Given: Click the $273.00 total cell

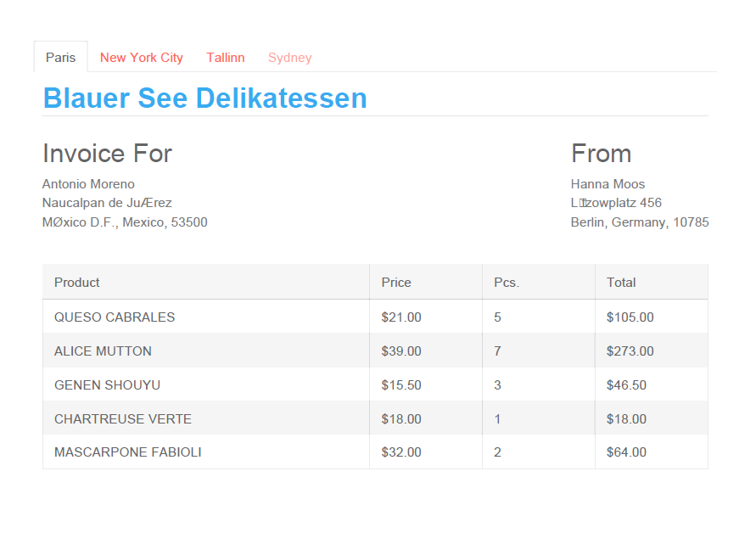Looking at the screenshot, I should click(x=630, y=351).
